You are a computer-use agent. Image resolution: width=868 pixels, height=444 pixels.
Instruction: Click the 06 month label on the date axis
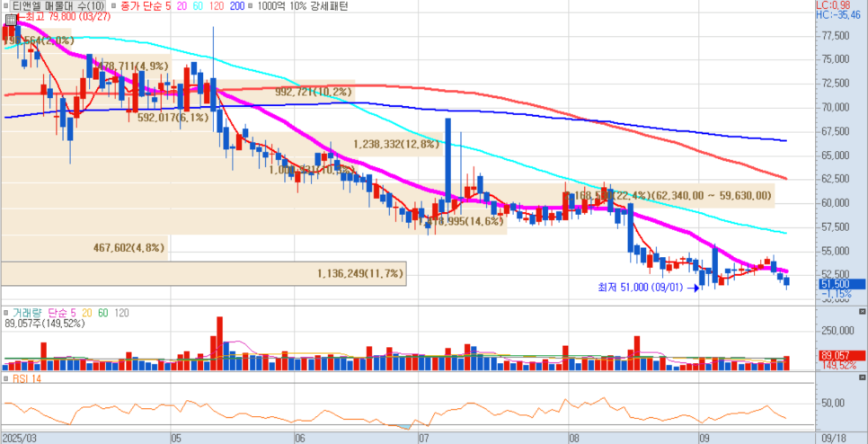pyautogui.click(x=300, y=438)
